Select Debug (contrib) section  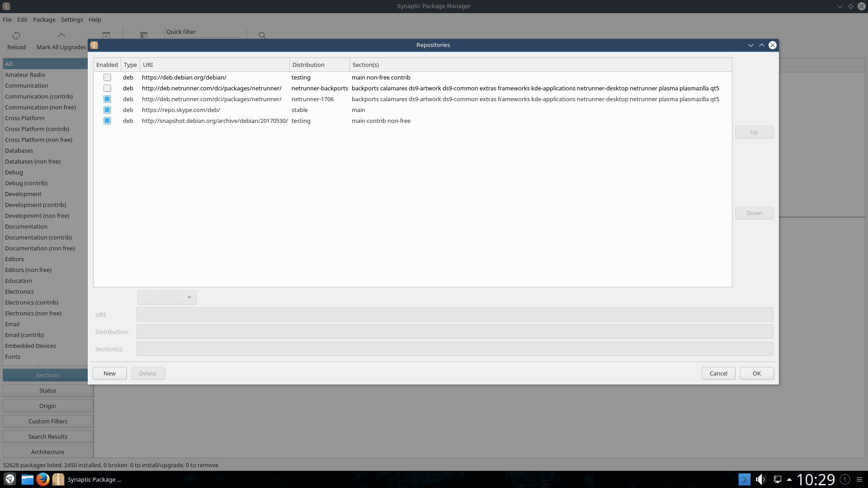45,183
